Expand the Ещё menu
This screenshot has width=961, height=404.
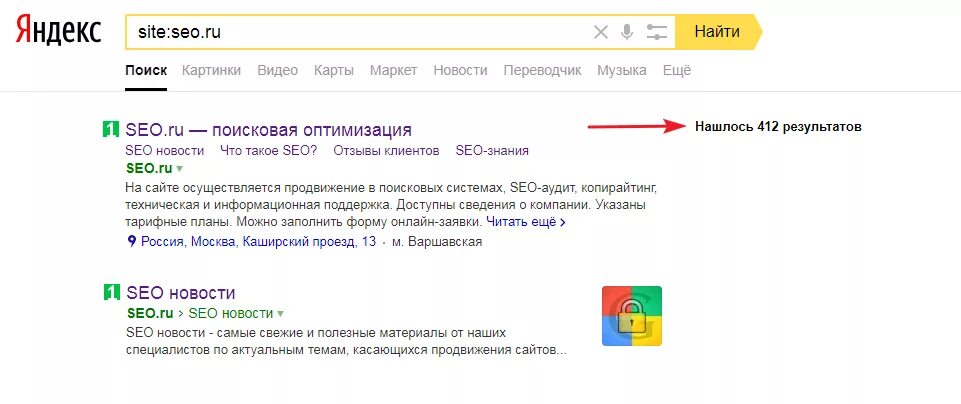(x=677, y=71)
